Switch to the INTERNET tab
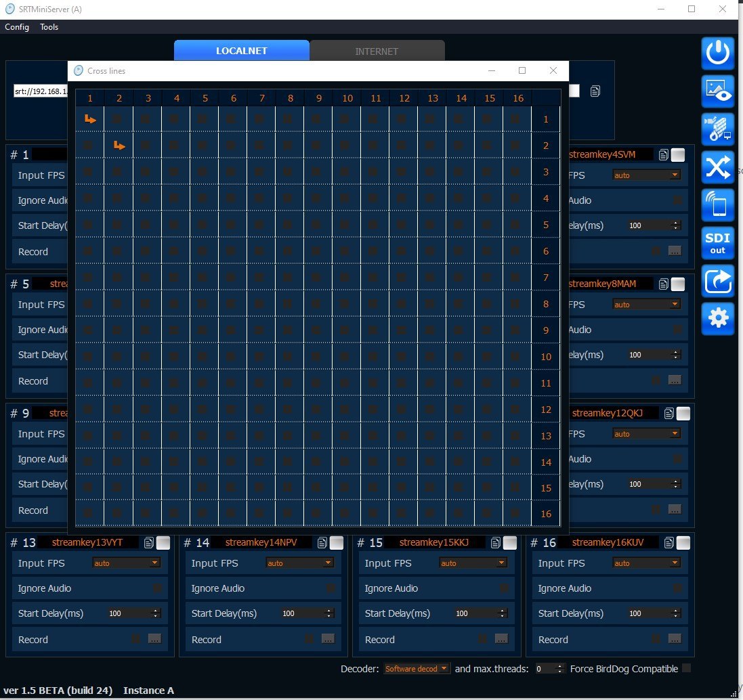743x700 pixels. tap(377, 51)
